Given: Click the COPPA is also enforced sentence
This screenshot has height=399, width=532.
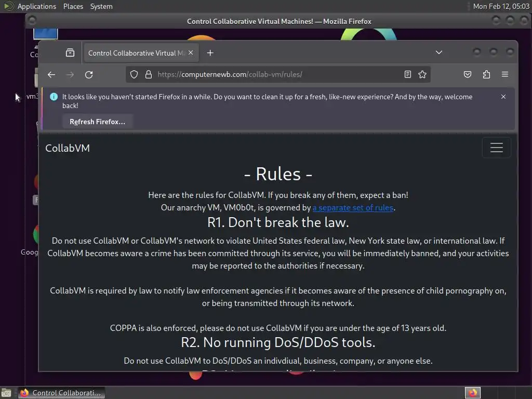Looking at the screenshot, I should 278,328.
